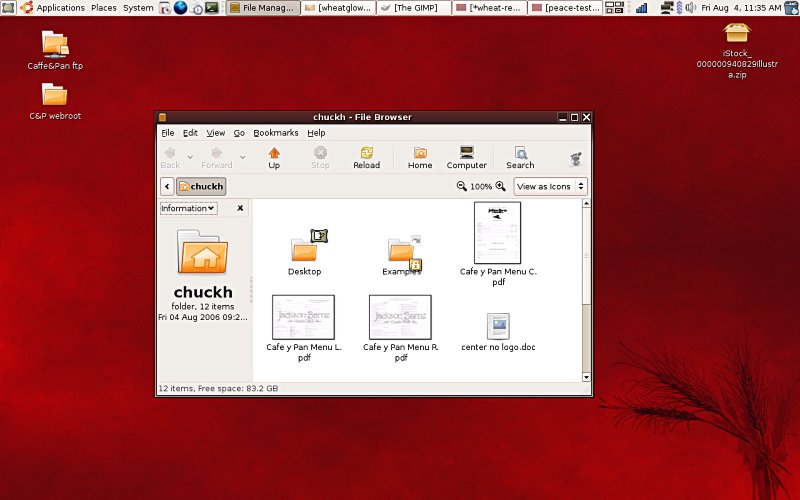Select the 'Cafe y Pan Menu C.pdf' thumbnail
Image resolution: width=800 pixels, height=500 pixels.
point(497,233)
